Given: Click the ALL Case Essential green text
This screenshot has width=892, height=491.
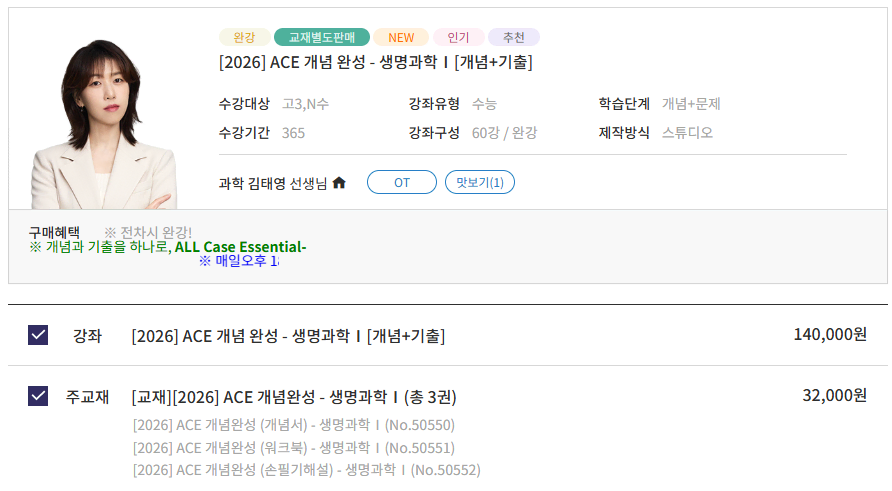Looking at the screenshot, I should [240, 247].
